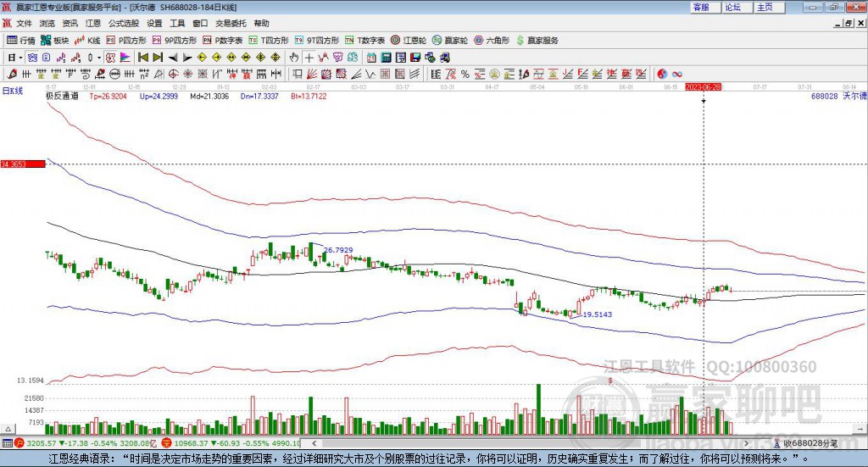Click the 沪 Shanghai index status icon

pos(19,443)
